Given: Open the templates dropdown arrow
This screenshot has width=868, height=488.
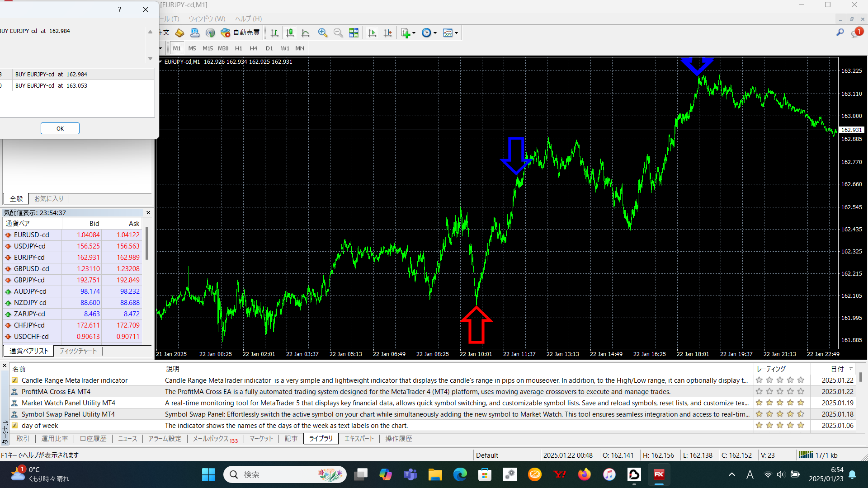Looking at the screenshot, I should point(456,33).
